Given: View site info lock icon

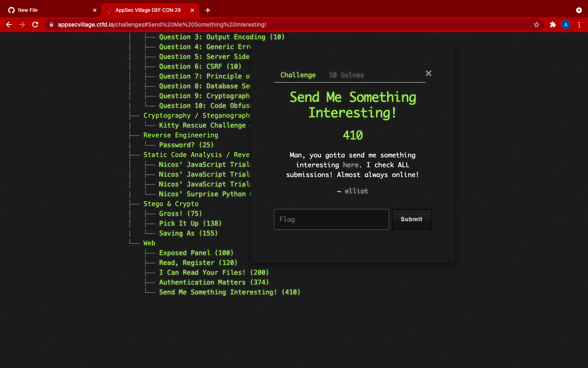Looking at the screenshot, I should [x=51, y=25].
